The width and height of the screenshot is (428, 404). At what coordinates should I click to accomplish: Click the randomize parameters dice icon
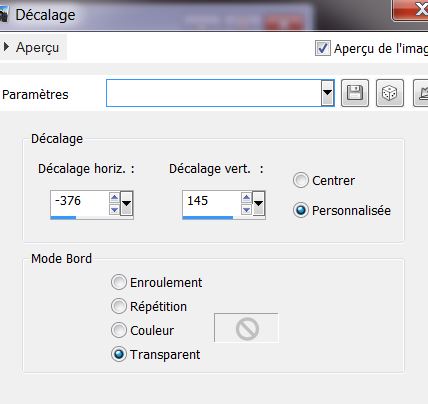point(390,93)
